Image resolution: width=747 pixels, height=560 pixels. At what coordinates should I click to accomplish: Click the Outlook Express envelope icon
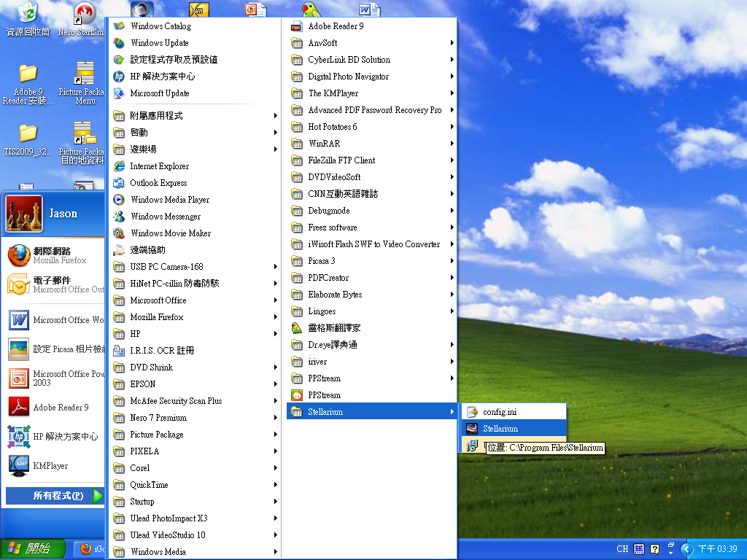pos(119,183)
